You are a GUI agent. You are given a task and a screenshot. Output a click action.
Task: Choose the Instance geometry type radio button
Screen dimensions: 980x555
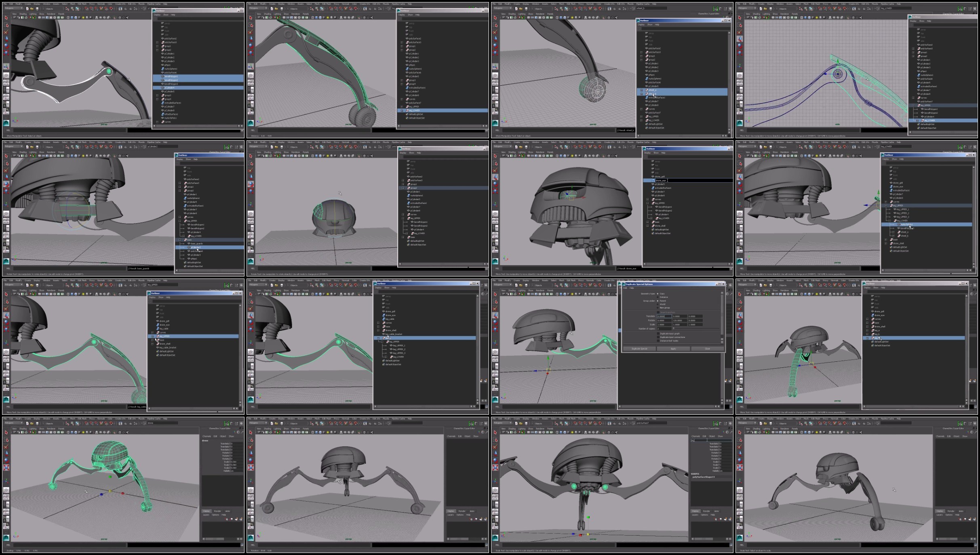tap(658, 297)
